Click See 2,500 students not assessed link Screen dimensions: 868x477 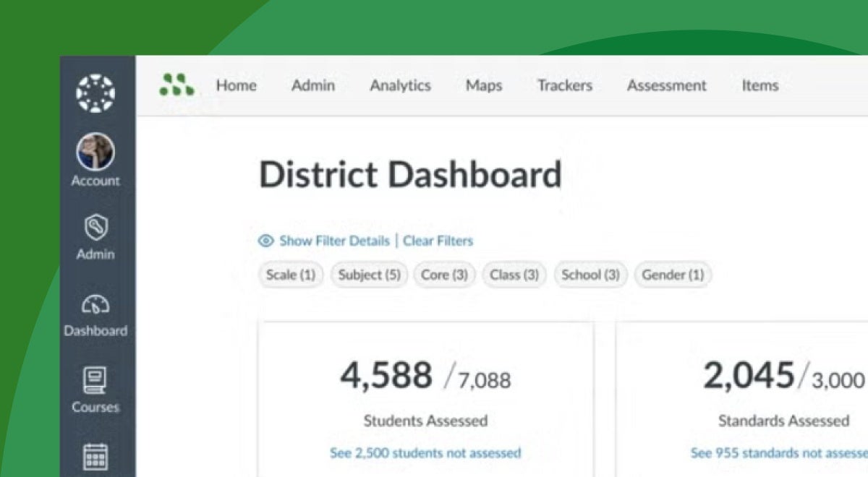(x=425, y=453)
